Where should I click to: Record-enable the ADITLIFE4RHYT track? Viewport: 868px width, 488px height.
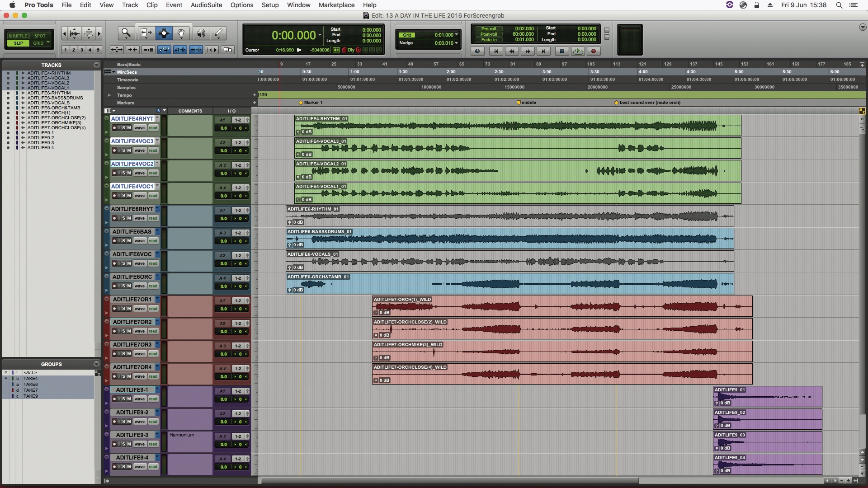point(114,128)
